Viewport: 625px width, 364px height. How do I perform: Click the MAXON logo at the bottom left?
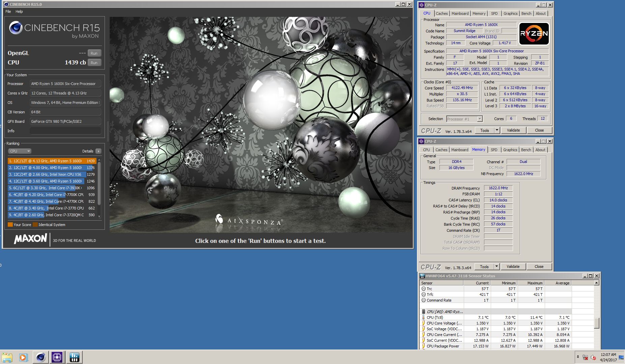(x=30, y=239)
